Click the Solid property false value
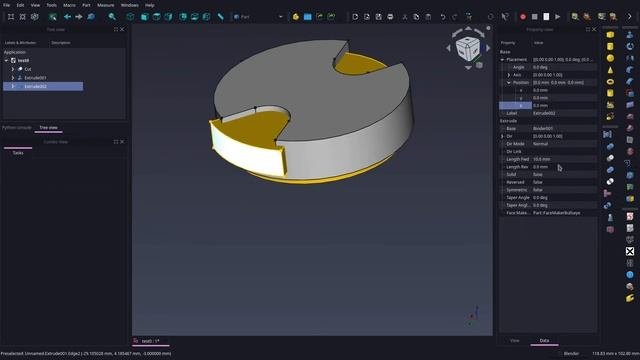Screen dimensions: 640x360 click(x=564, y=174)
